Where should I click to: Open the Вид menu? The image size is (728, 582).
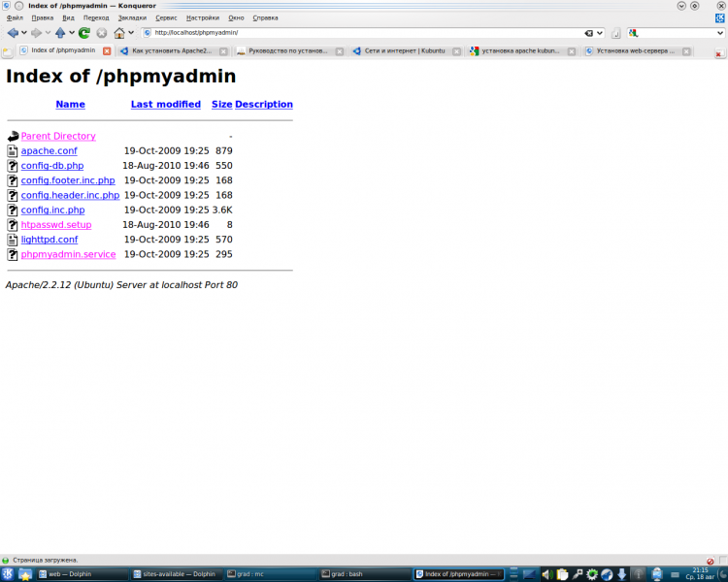[68, 18]
